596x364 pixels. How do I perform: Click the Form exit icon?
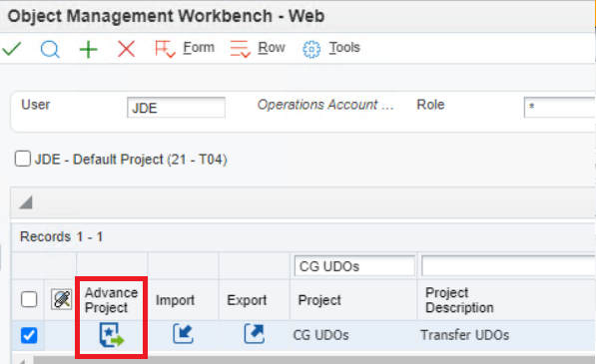(x=165, y=49)
